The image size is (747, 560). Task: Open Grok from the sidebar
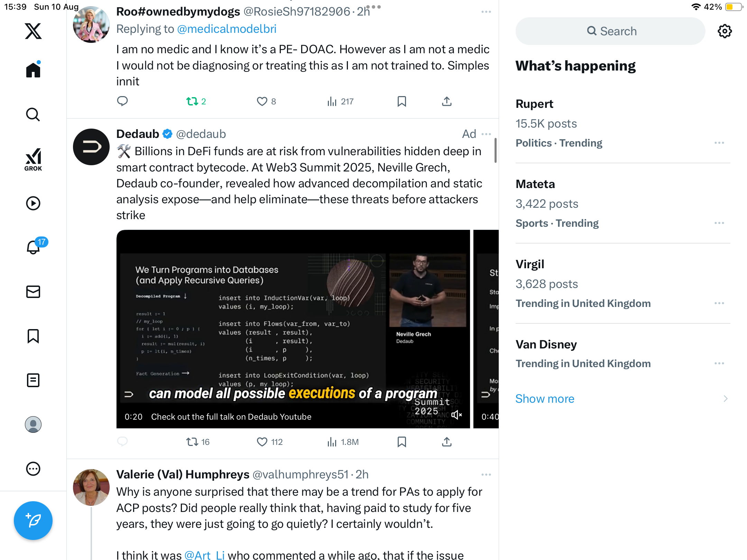point(33,159)
